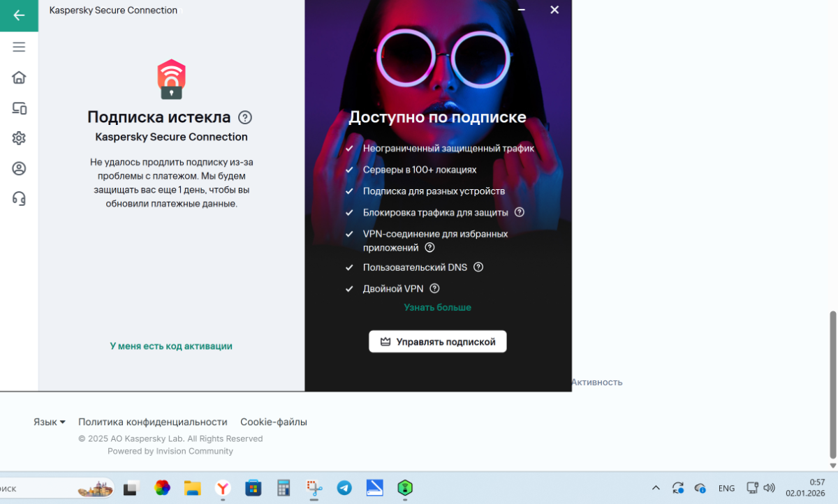Switch the ENG input language indicator
Image resolution: width=838 pixels, height=504 pixels.
[x=726, y=488]
